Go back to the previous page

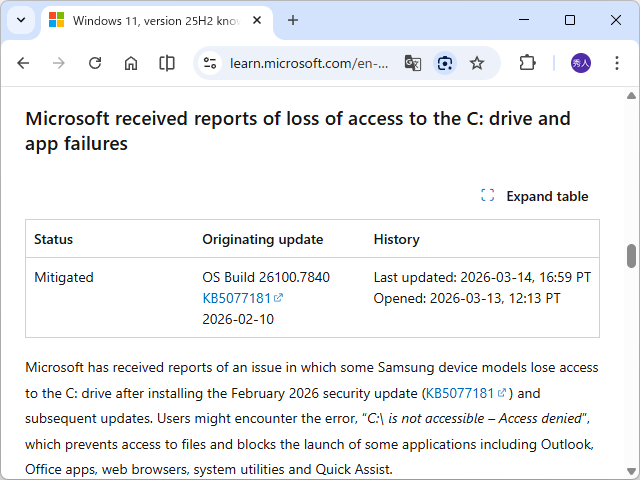tap(23, 63)
